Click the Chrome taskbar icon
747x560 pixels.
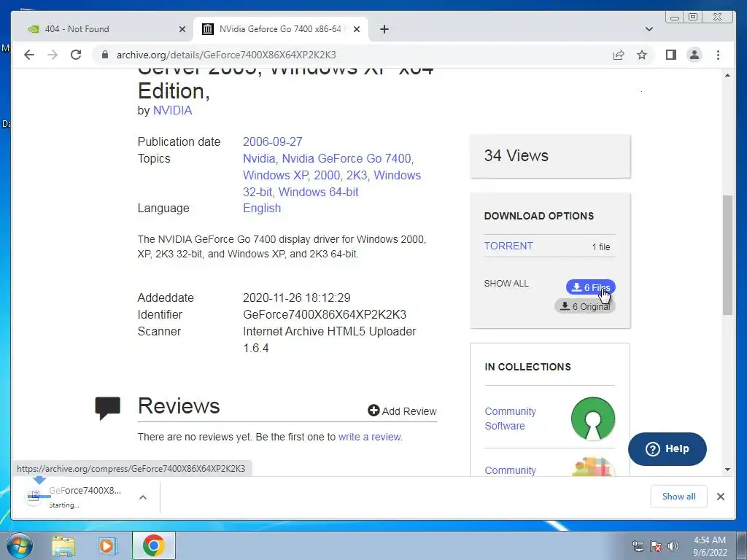pos(153,546)
